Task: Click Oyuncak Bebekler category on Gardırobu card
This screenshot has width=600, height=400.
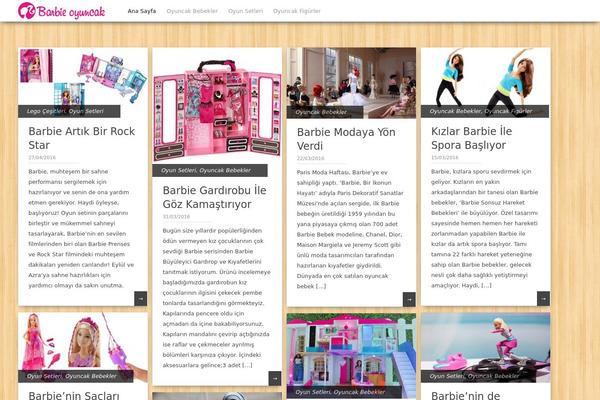Action: coord(225,170)
